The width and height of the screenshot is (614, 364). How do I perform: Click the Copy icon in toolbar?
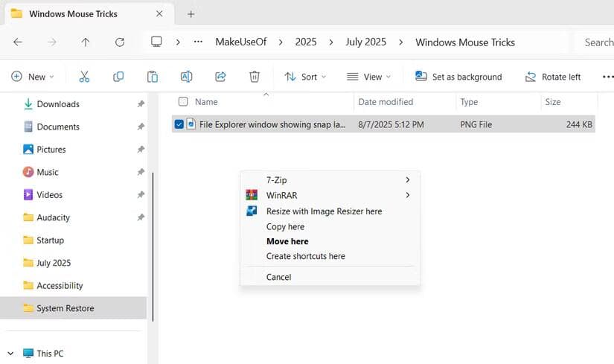coord(118,77)
